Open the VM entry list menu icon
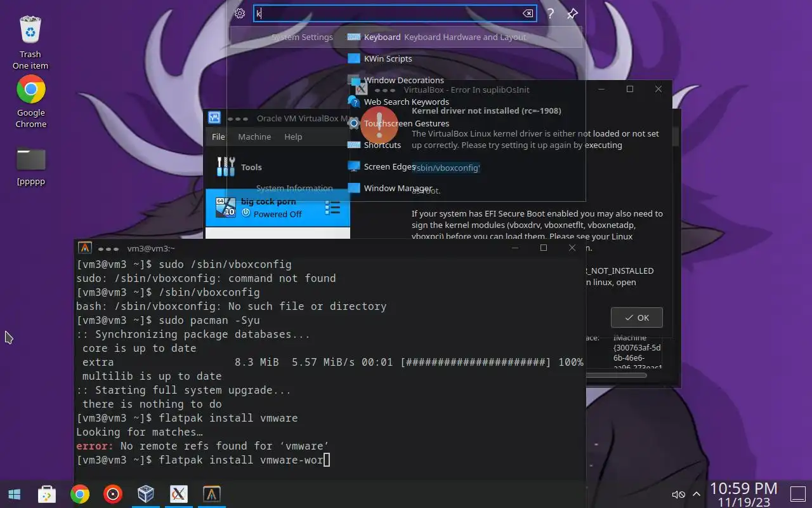 (333, 208)
